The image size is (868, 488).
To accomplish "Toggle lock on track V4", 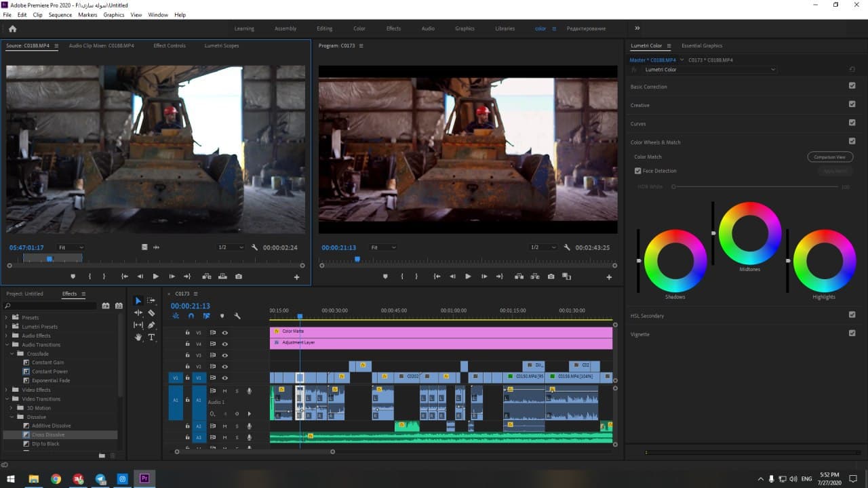I will point(188,344).
